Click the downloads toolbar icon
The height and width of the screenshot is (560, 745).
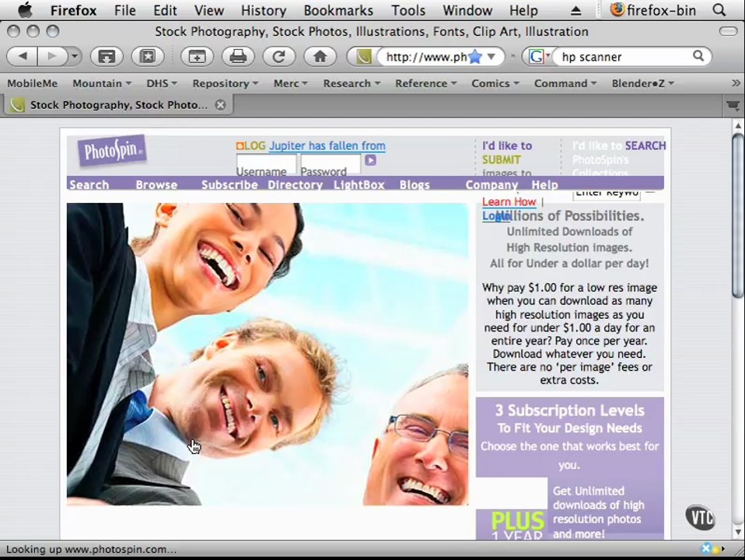pyautogui.click(x=107, y=57)
